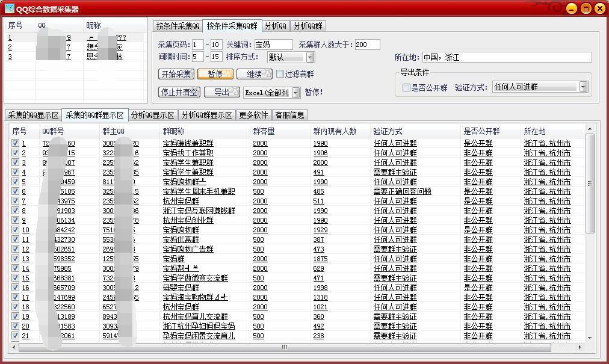Uncheck row 16 checkbox 母婴宝妈群
Image resolution: width=609 pixels, height=364 pixels.
[15, 288]
